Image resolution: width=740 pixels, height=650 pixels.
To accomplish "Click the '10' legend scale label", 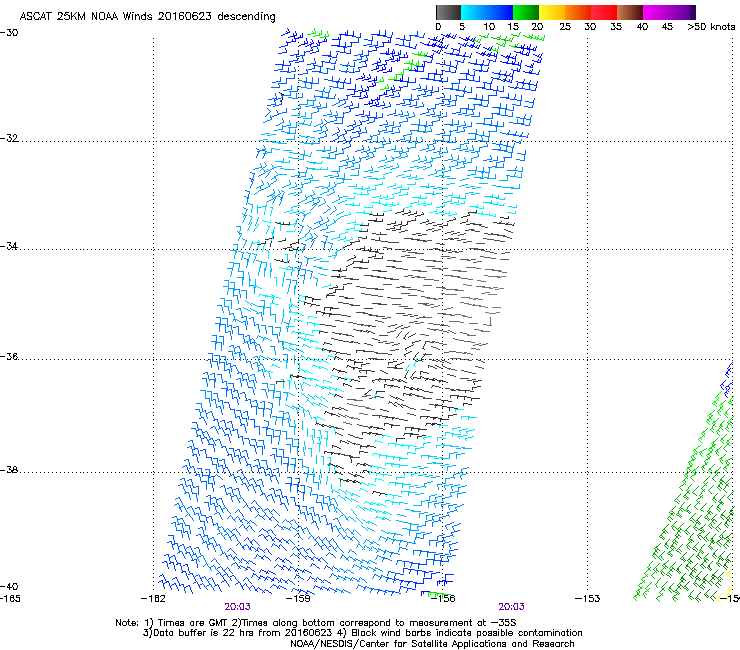I will click(488, 27).
